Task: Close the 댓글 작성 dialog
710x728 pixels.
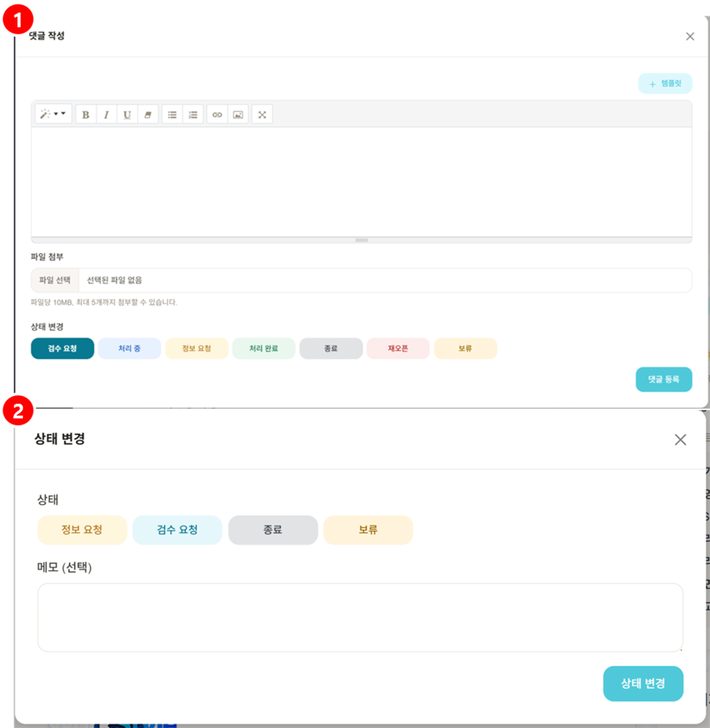Action: coord(690,37)
